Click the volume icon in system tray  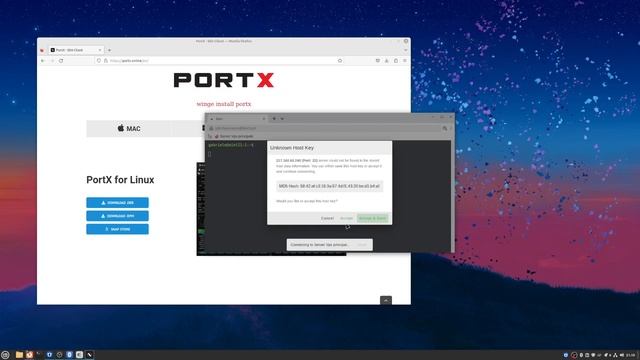point(622,355)
